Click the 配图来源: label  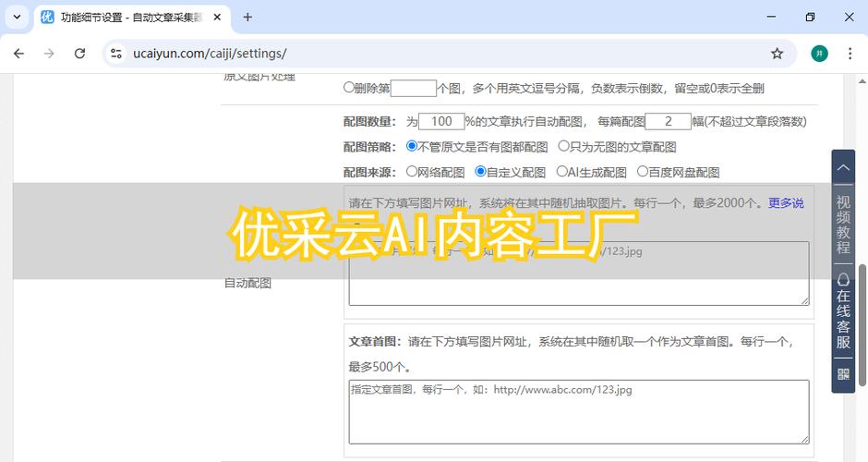369,172
